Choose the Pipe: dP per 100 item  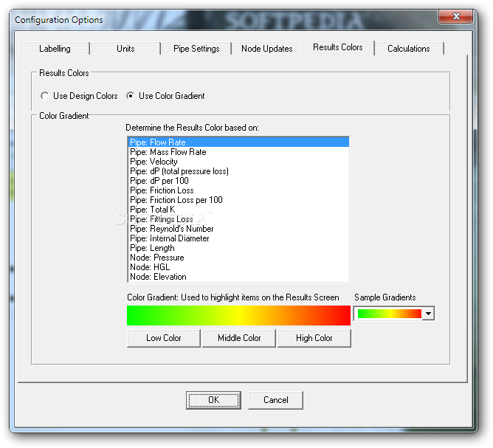click(238, 181)
